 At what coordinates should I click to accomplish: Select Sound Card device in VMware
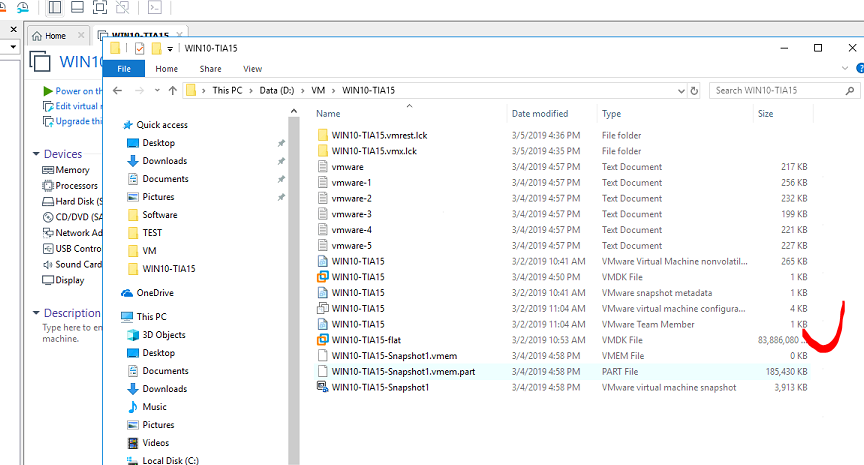point(72,264)
